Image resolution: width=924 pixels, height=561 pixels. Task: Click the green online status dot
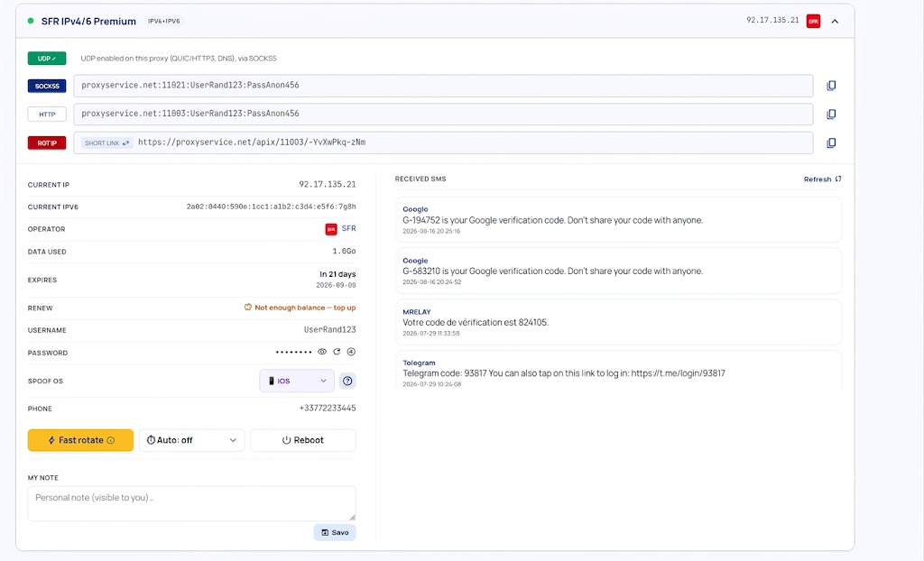point(31,21)
